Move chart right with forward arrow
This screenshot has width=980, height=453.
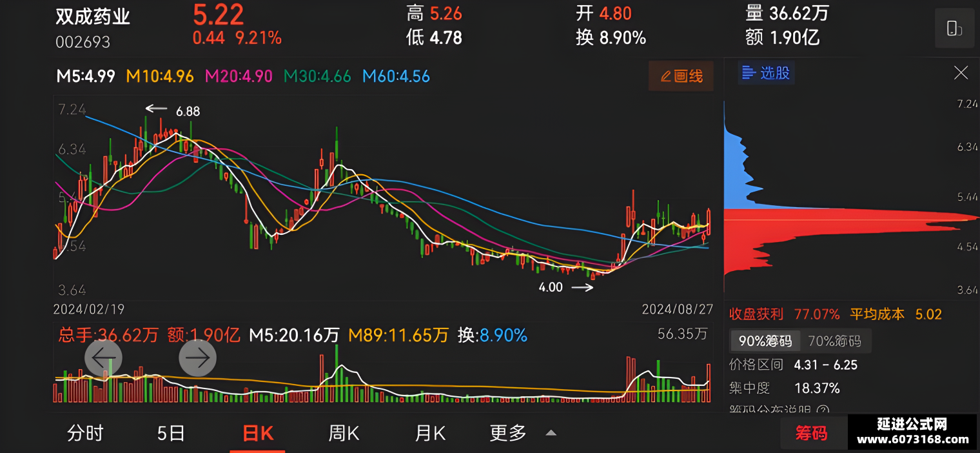pos(197,357)
